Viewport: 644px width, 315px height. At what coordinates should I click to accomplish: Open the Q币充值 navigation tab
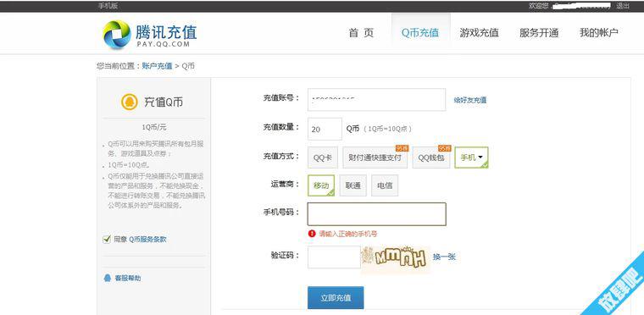[x=420, y=33]
